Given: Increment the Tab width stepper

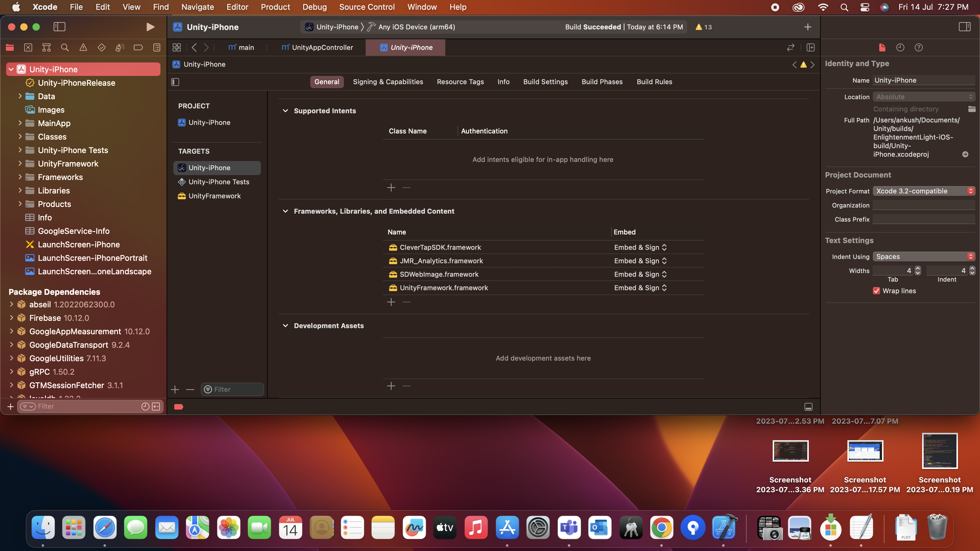Looking at the screenshot, I should pos(918,268).
